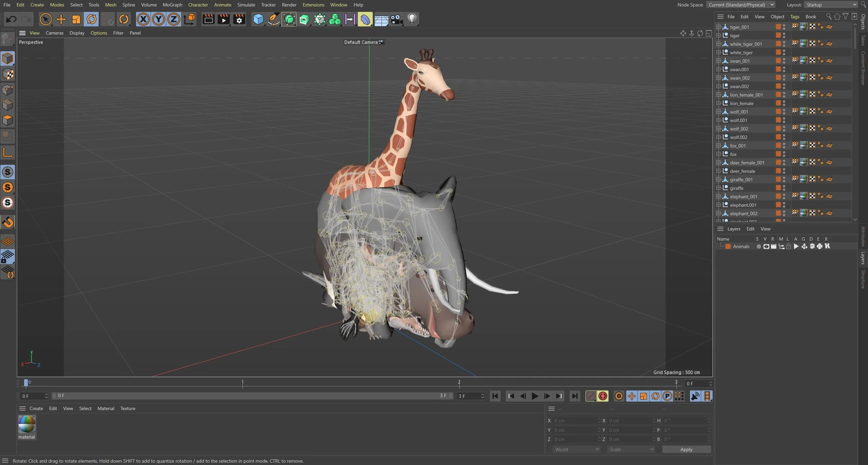Click the X position input field

coord(577,421)
